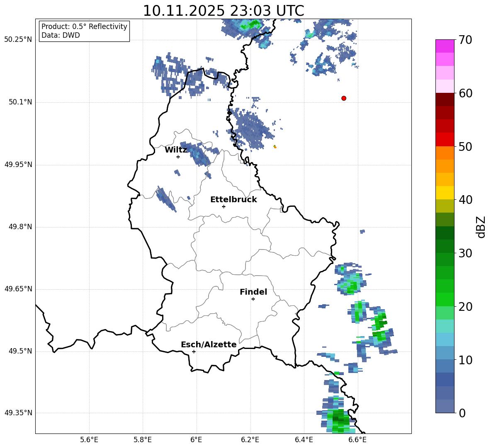Click the Wiltz station cross marker

[x=178, y=157]
